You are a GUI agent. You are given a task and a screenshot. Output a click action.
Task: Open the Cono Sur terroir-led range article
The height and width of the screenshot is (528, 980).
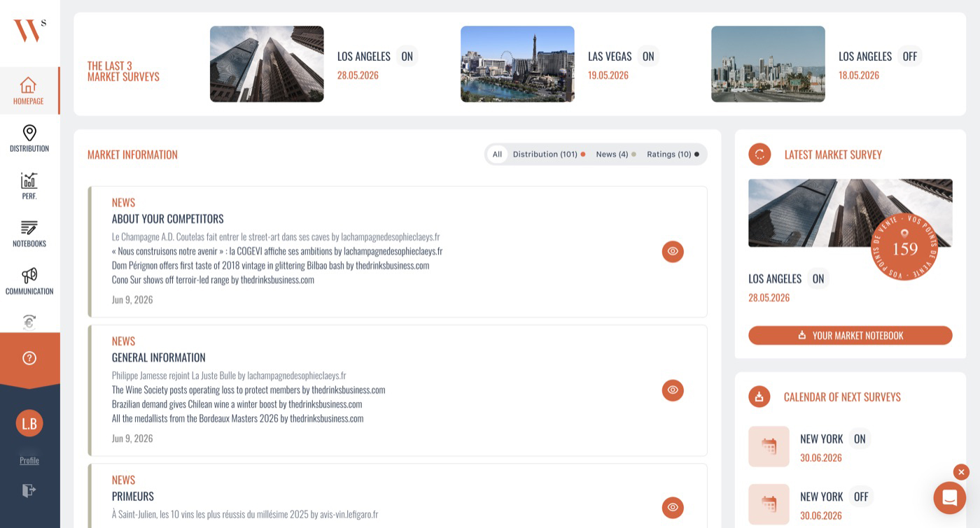point(213,280)
